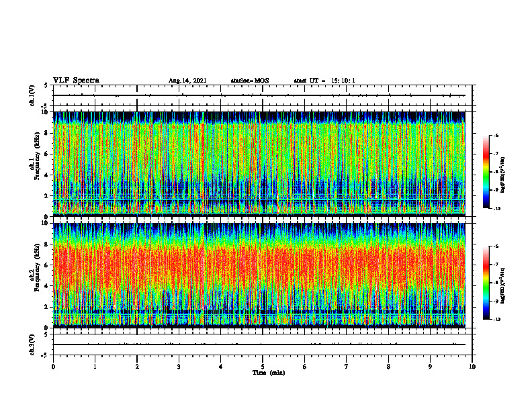The height and width of the screenshot is (411, 532).
Task: Click the "4" tick label on time axis
Action: (x=220, y=367)
